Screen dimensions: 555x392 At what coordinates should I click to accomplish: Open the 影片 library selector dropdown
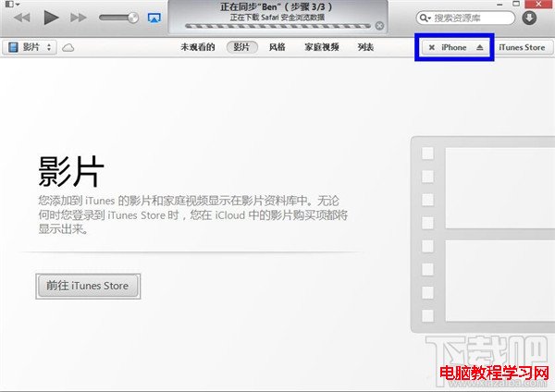[30, 47]
